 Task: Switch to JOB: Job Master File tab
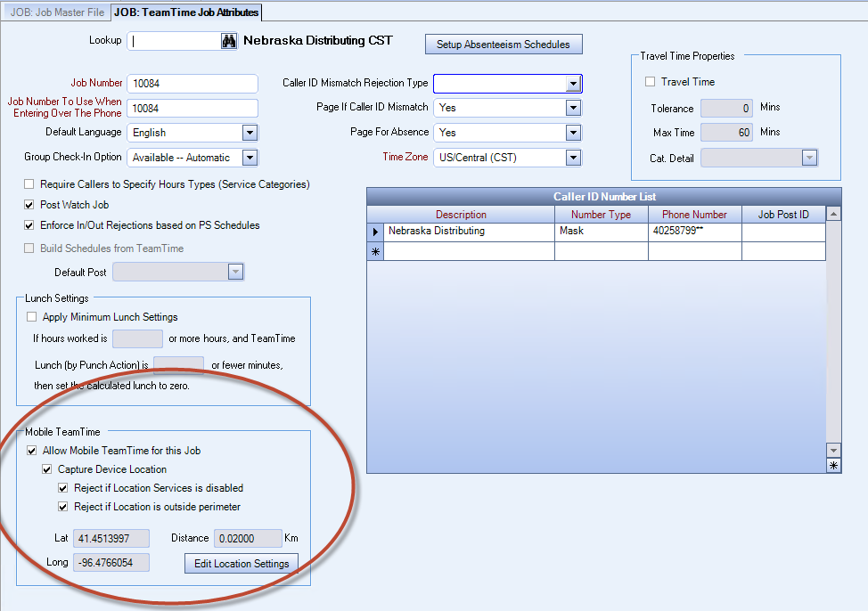point(55,12)
